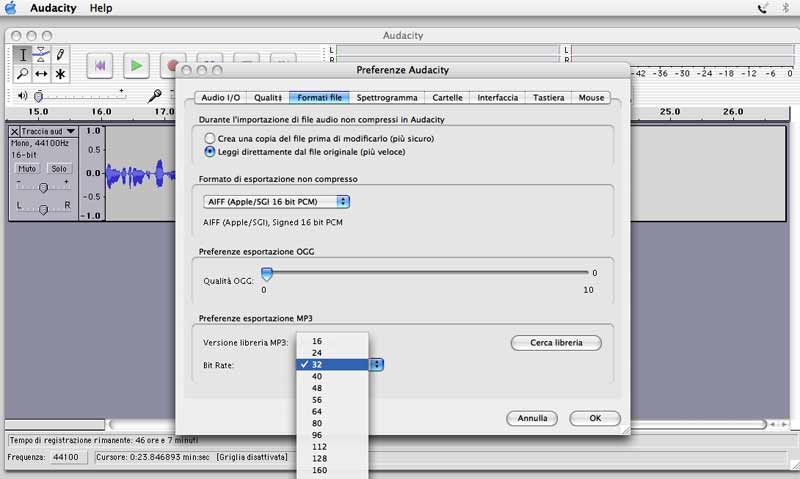Choose 80 in the bit rate list
The width and height of the screenshot is (800, 479).
pyautogui.click(x=332, y=423)
